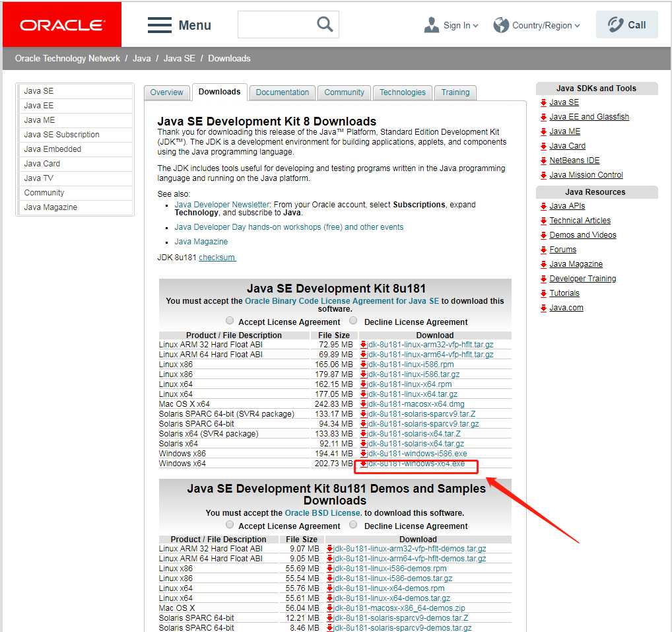Download jdk-8u181-linux-x64.rpm link
Screen dimensions: 672x632
click(409, 384)
